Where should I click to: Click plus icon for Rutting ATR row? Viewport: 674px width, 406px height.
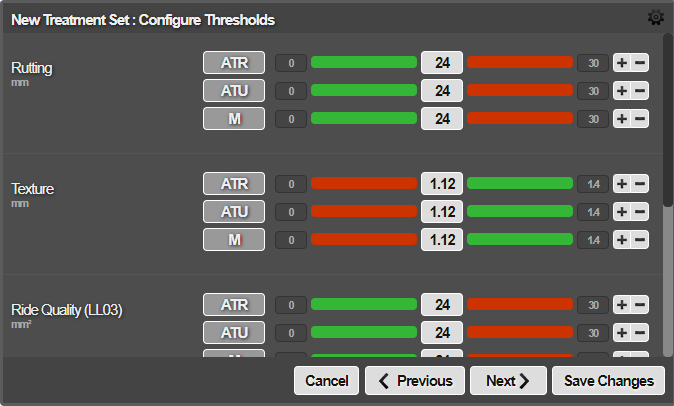coord(622,63)
